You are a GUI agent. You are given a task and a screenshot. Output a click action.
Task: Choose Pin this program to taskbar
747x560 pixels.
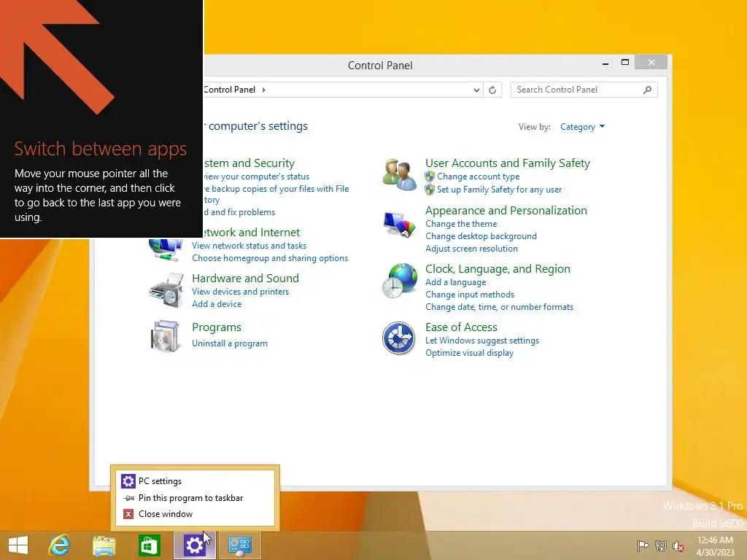coord(196,497)
